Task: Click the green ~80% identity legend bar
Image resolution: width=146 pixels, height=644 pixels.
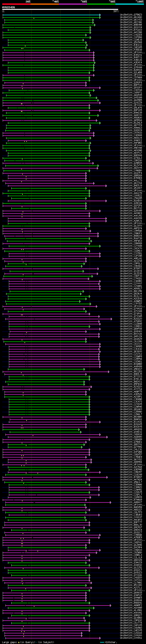Action: 101,4
